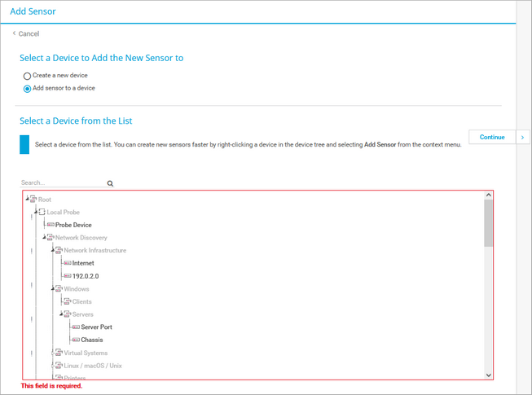Focus the device Search field
Screen dimensions: 532x395
(x=63, y=183)
